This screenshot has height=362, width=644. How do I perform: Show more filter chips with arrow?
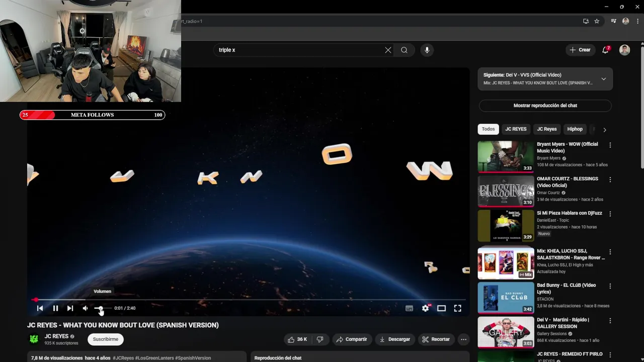(x=604, y=130)
